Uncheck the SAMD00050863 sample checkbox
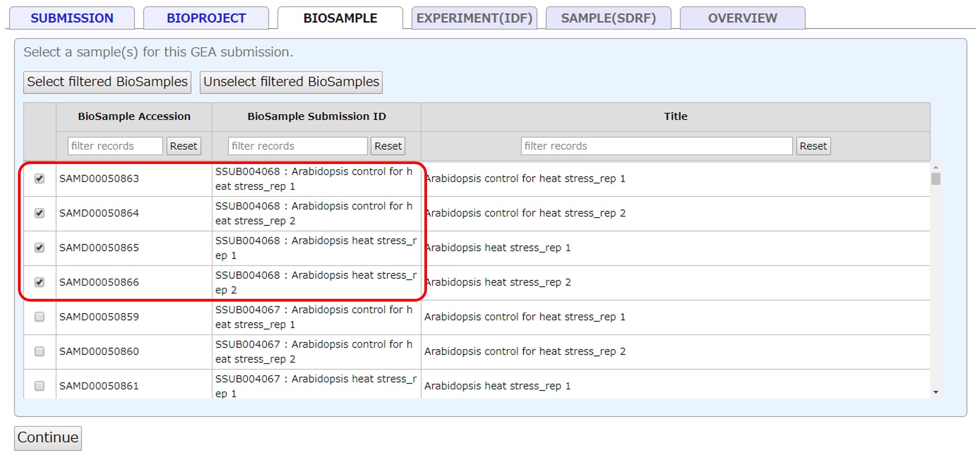 [x=40, y=179]
